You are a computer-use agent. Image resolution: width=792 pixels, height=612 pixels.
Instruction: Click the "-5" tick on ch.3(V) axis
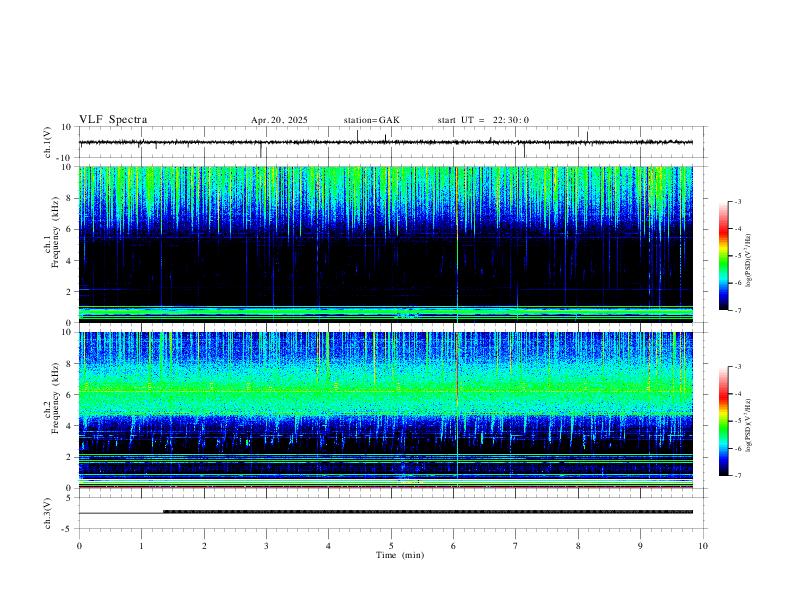coord(68,529)
